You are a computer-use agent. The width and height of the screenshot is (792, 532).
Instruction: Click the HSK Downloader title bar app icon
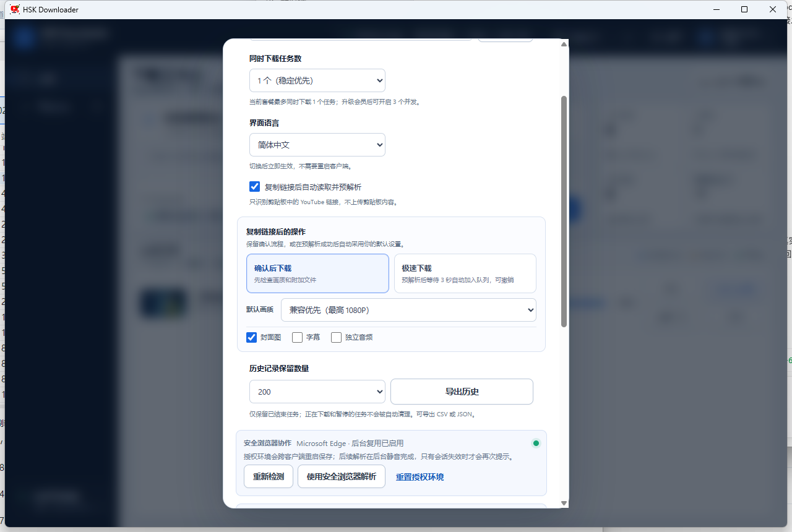pyautogui.click(x=15, y=9)
